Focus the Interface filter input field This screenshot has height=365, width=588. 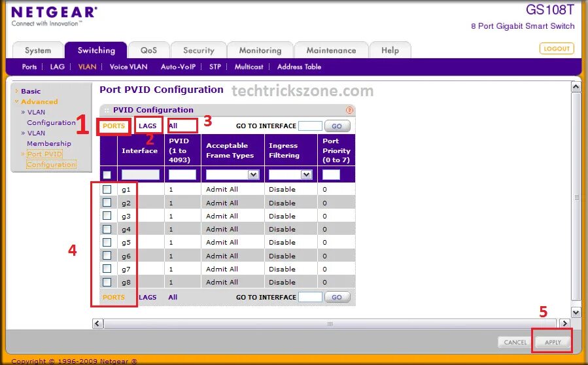point(141,175)
